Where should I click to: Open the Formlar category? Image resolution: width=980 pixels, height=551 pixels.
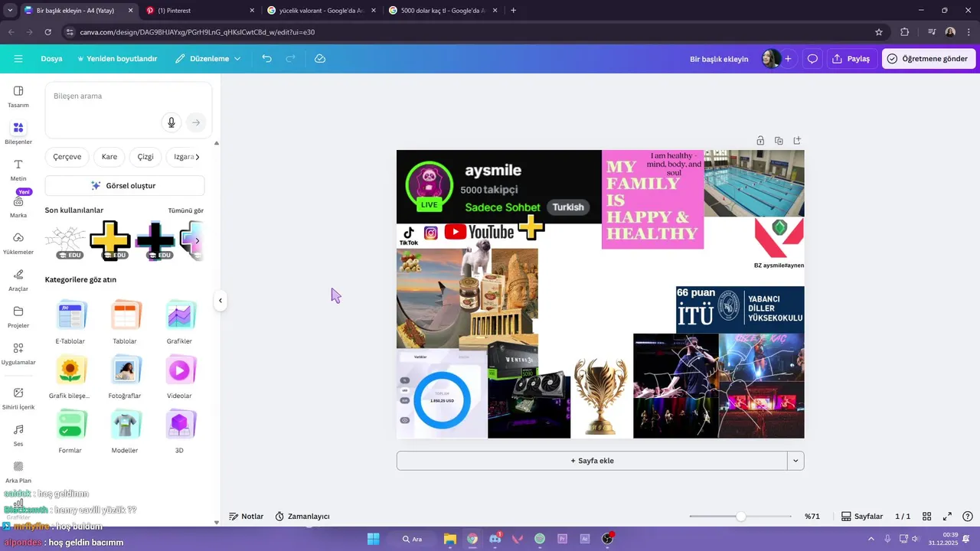coord(70,431)
